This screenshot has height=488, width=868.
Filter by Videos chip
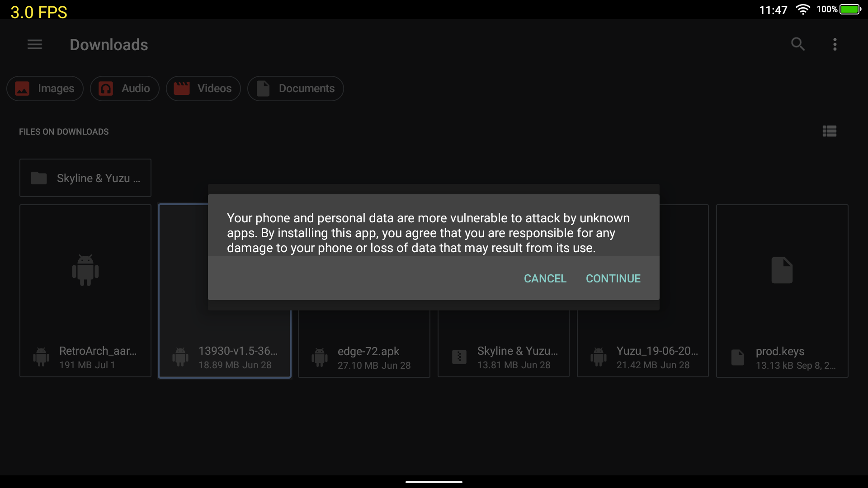tap(203, 89)
